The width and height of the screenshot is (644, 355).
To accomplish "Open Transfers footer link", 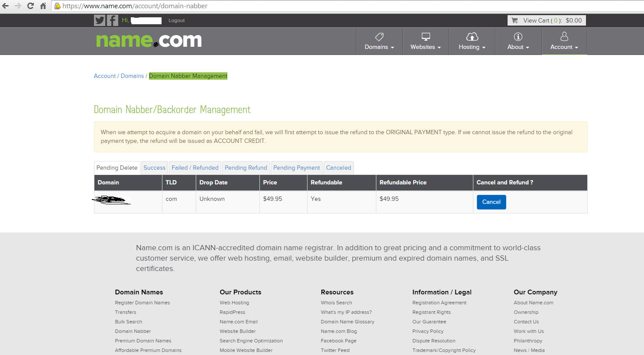I will tap(126, 312).
